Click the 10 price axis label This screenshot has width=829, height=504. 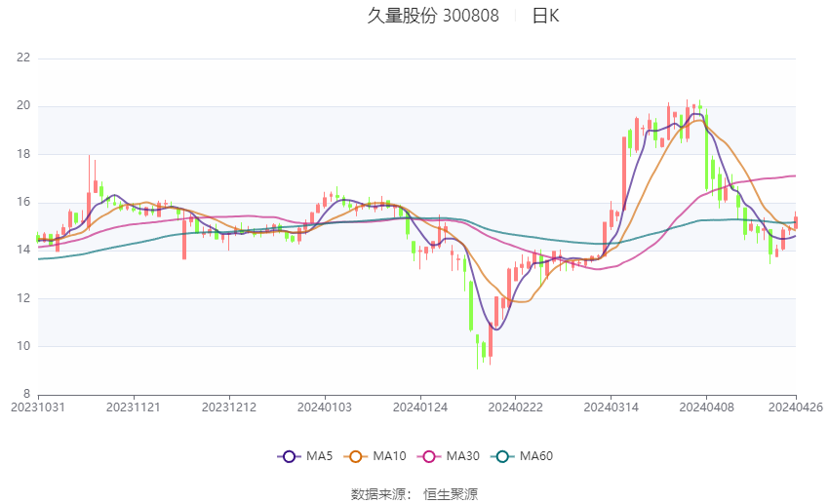pos(23,346)
